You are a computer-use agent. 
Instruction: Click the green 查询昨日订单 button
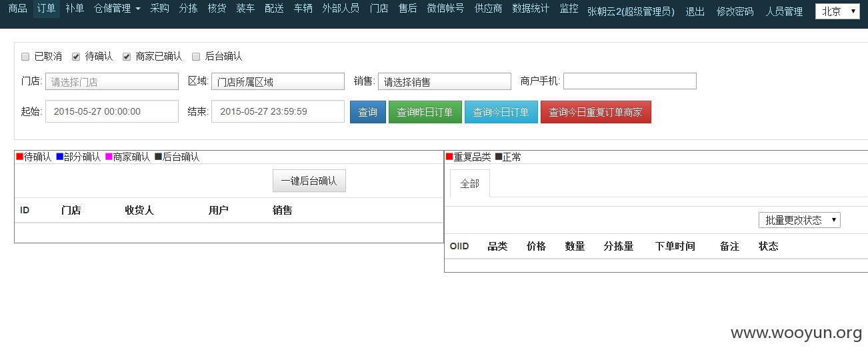point(425,112)
